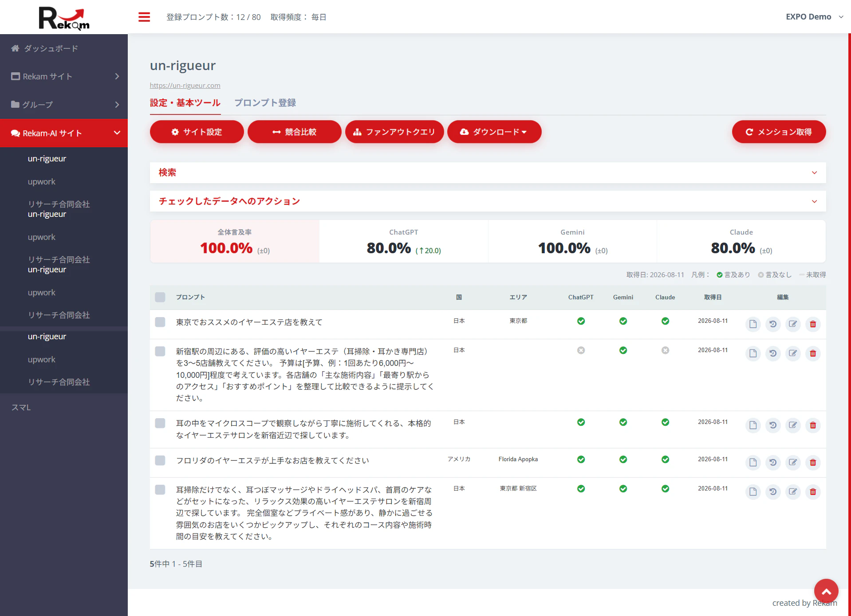Expand the 検索 panel
851x616 pixels.
(x=488, y=173)
